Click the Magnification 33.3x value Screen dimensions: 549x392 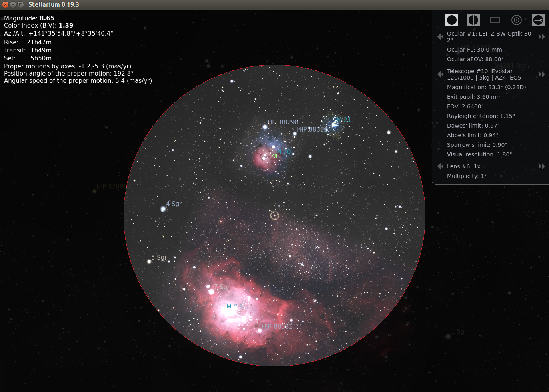tap(487, 87)
